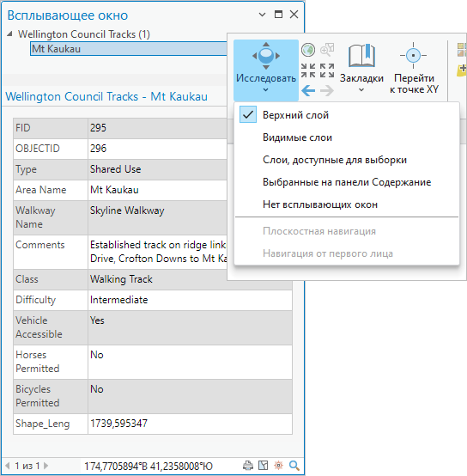Image resolution: width=467 pixels, height=476 pixels.
Task: Select the Mt Kaukau feature item
Action: coord(129,49)
